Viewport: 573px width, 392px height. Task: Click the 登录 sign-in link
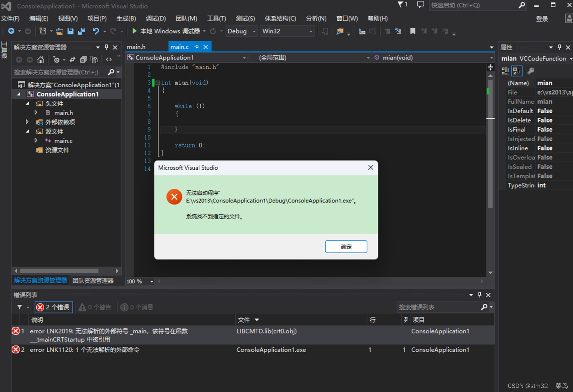click(542, 18)
